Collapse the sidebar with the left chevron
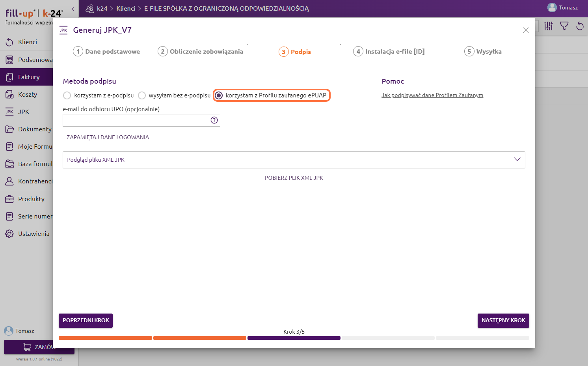This screenshot has width=588, height=366. click(73, 9)
